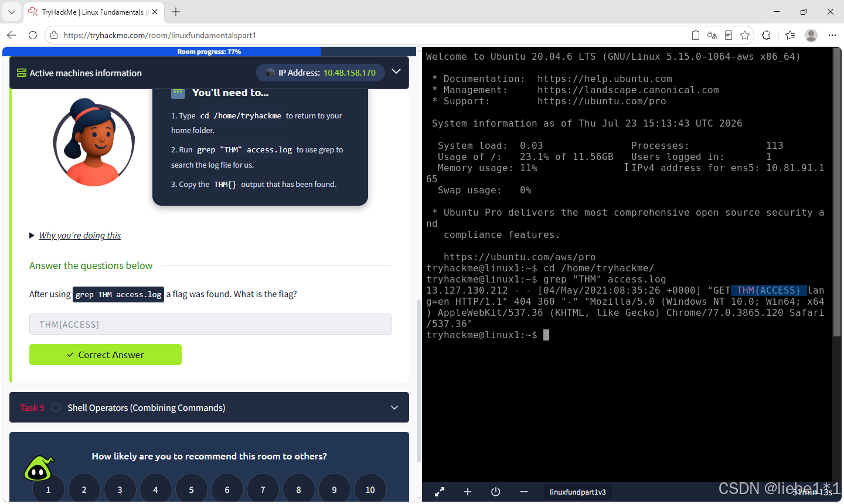
Task: Add this page to favorites
Action: [745, 35]
